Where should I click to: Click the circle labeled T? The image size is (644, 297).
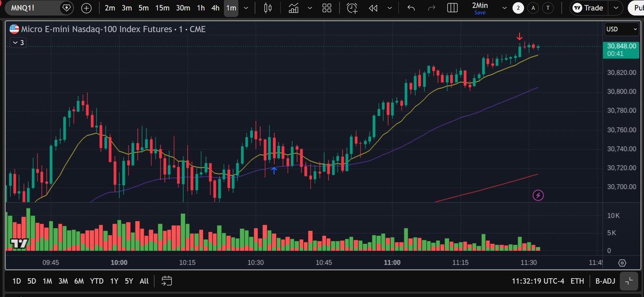pos(547,8)
